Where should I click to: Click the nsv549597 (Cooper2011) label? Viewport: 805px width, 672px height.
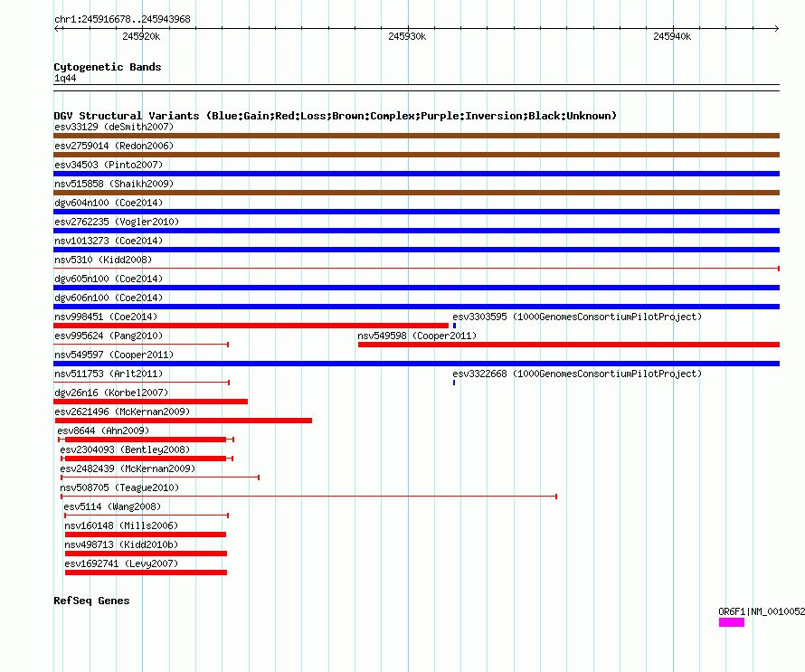[114, 355]
